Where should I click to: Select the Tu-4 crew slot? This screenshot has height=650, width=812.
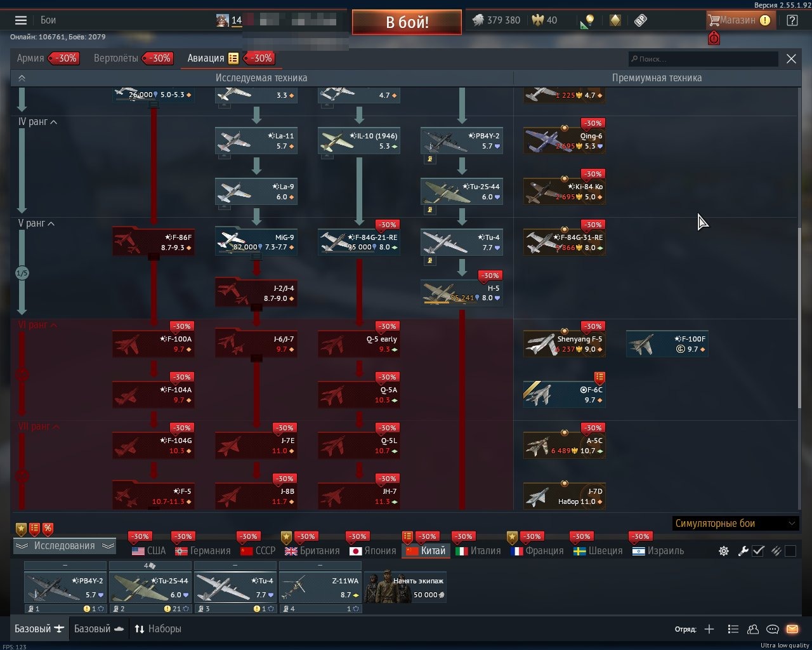pos(235,588)
